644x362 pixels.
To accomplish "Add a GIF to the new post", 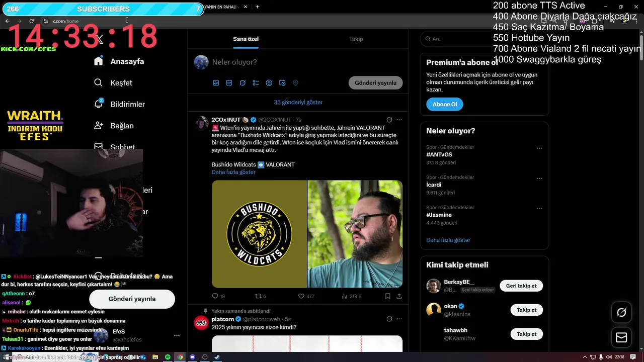I will pos(229,83).
